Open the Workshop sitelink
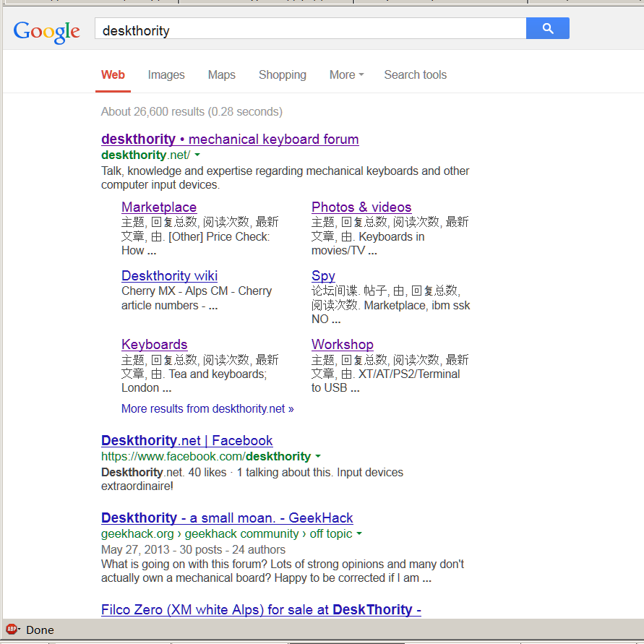Screen dimensions: 644x644 [x=342, y=344]
